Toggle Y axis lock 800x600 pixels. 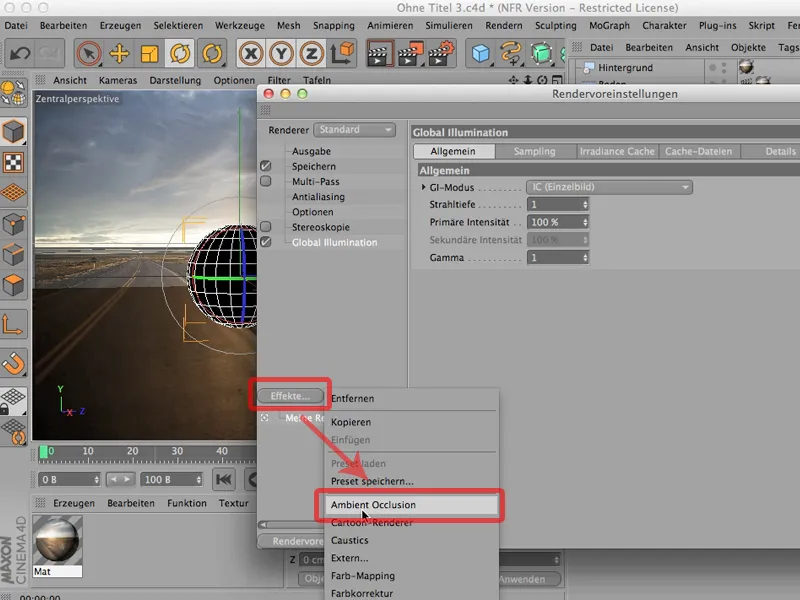pos(281,53)
